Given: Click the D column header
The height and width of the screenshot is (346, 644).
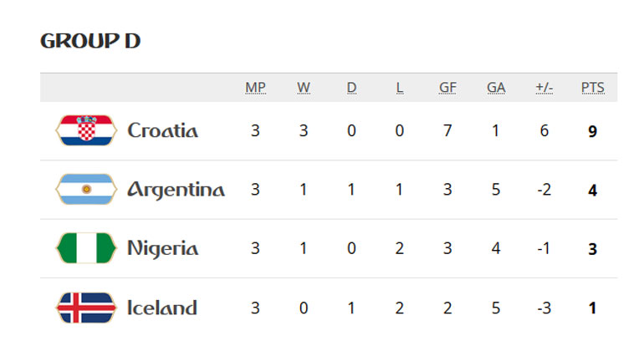Looking at the screenshot, I should [x=351, y=87].
